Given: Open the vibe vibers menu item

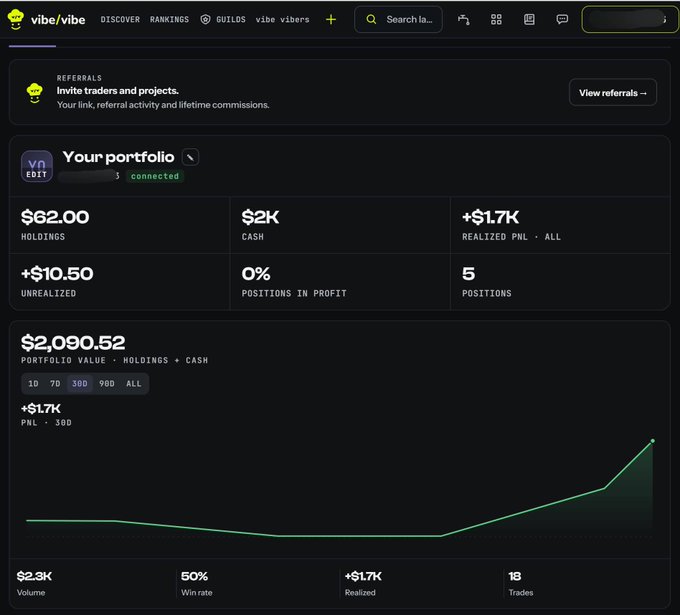Looking at the screenshot, I should click(x=282, y=20).
